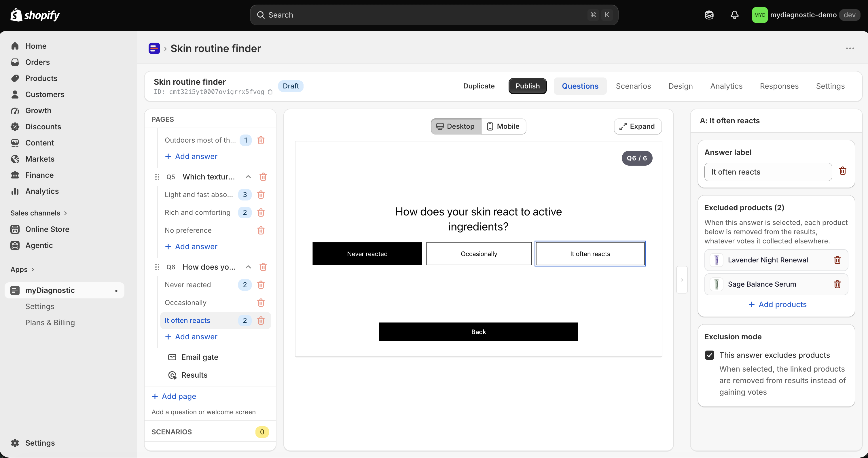Delete question Q5 with trash icon

[263, 177]
